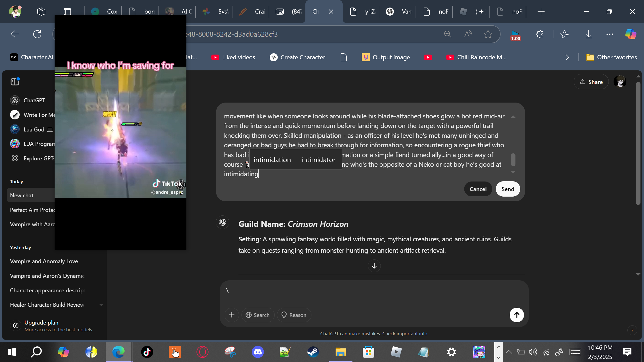Click the attach plus button in the composer
The height and width of the screenshot is (362, 644).
click(232, 315)
